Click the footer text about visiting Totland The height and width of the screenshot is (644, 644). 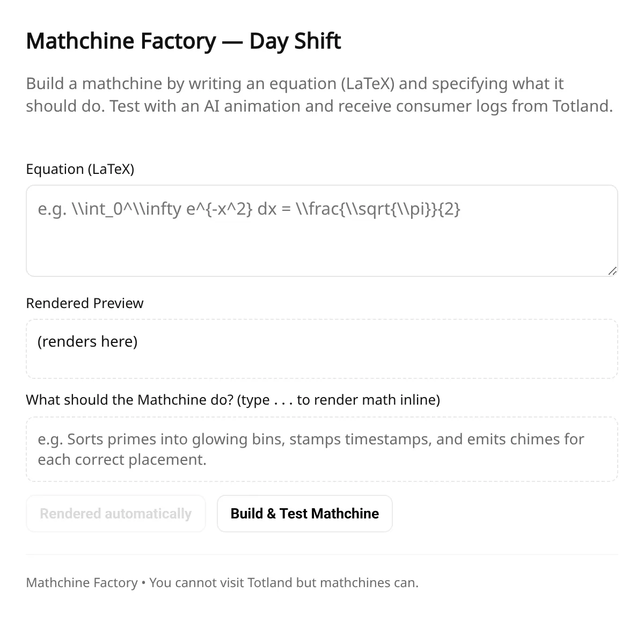[222, 583]
